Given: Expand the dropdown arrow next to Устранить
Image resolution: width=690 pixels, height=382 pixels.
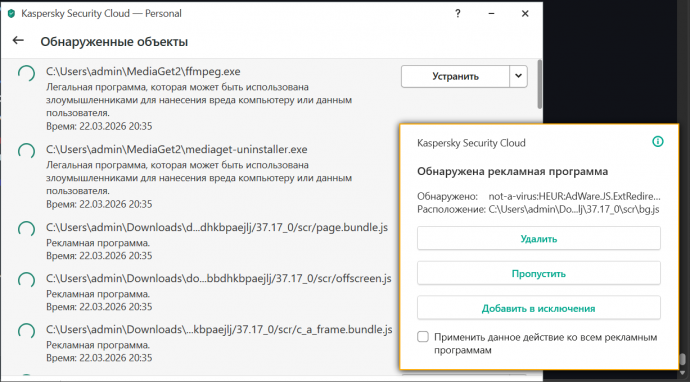Looking at the screenshot, I should 518,76.
